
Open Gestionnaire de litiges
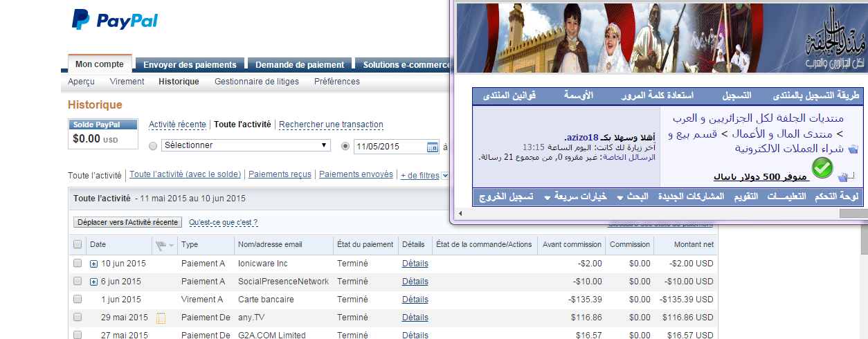(x=257, y=82)
